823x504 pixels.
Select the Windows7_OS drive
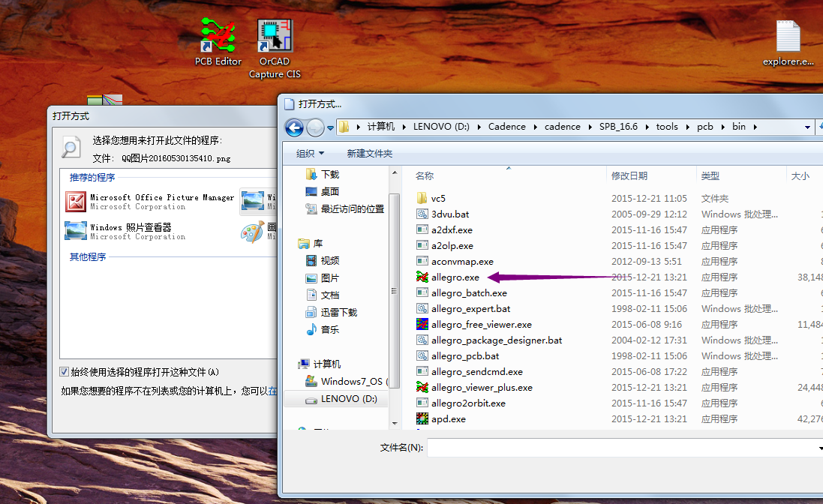347,381
